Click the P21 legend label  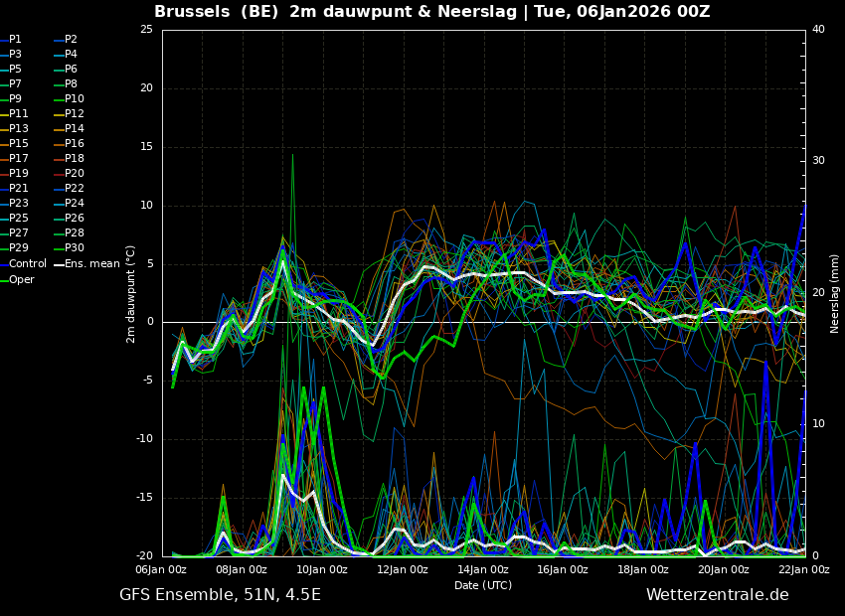tap(18, 188)
